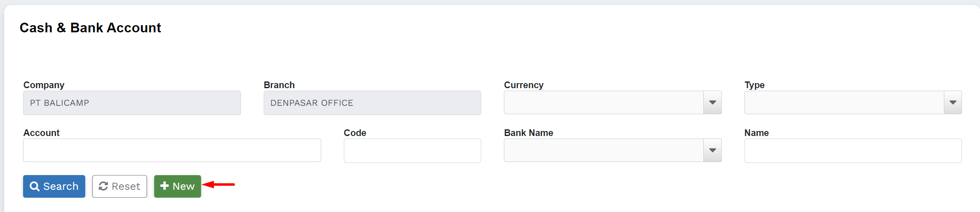
Task: Click the Company field showing PT BALICAMP
Action: coord(132,103)
